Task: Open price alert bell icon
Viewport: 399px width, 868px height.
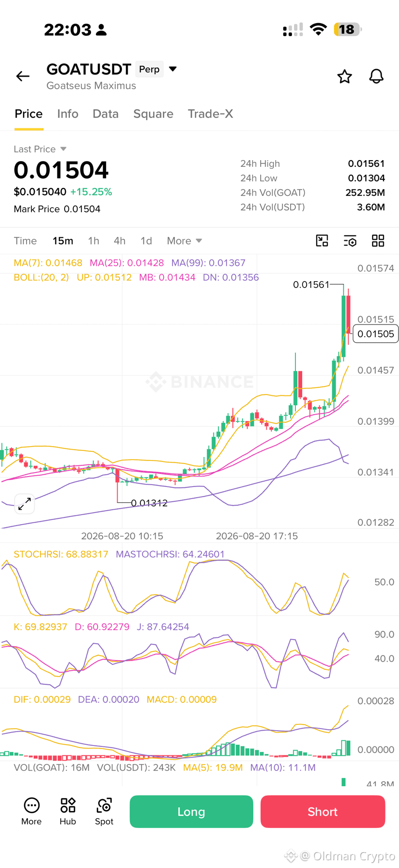Action: pyautogui.click(x=376, y=76)
